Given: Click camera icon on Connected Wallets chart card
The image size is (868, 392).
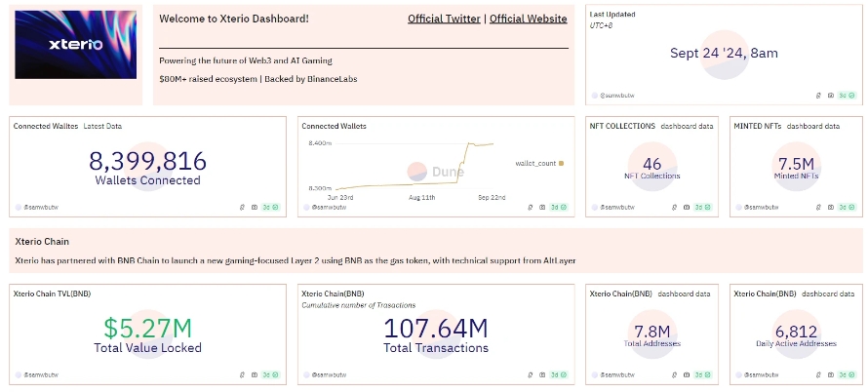Looking at the screenshot, I should click(x=542, y=207).
